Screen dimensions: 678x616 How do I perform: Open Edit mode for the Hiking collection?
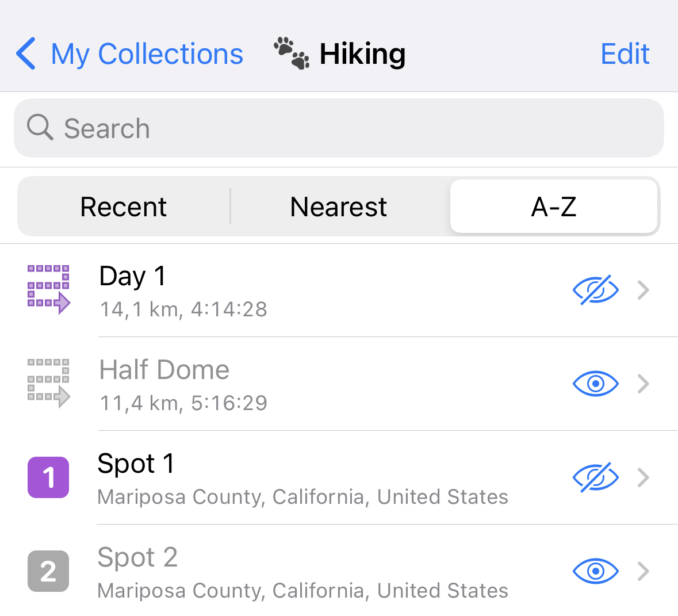(625, 53)
